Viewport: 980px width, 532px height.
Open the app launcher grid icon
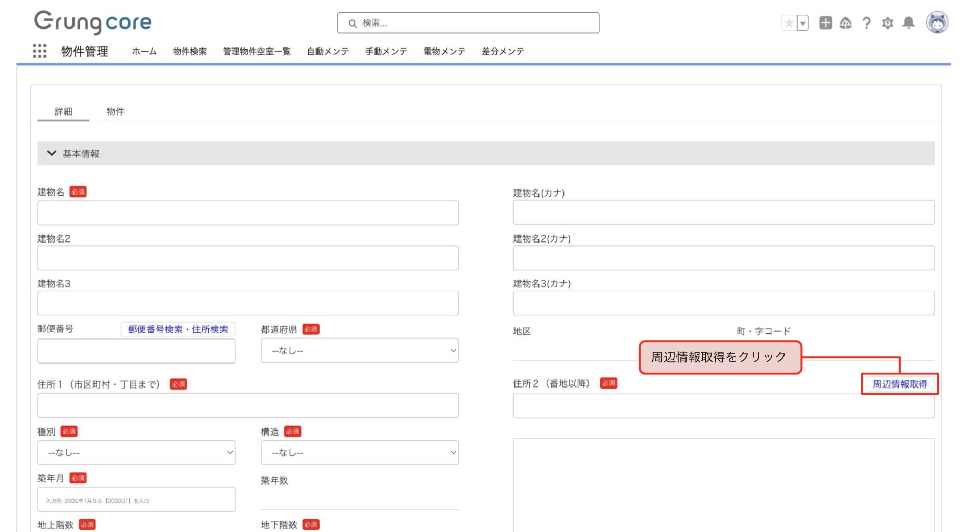tap(39, 51)
